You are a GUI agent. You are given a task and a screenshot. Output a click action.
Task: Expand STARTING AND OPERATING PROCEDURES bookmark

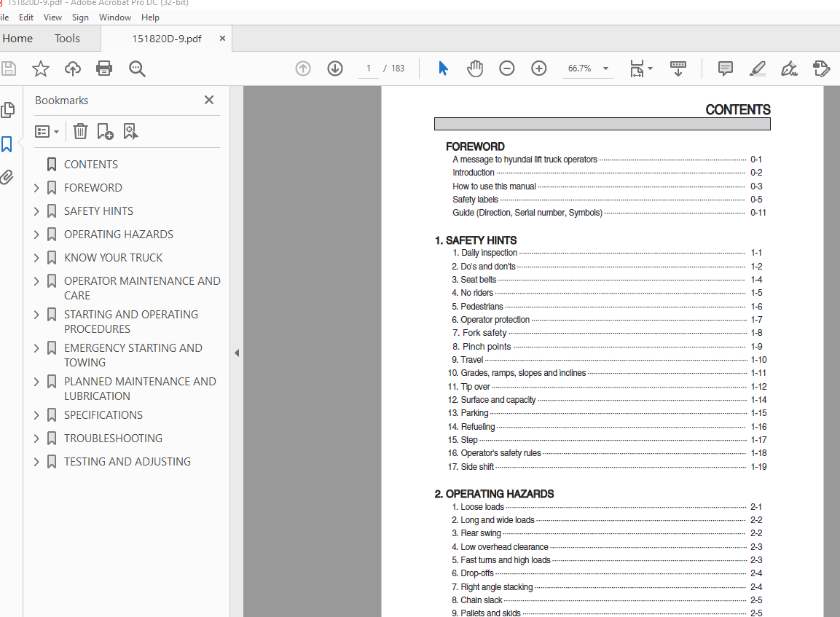point(36,315)
